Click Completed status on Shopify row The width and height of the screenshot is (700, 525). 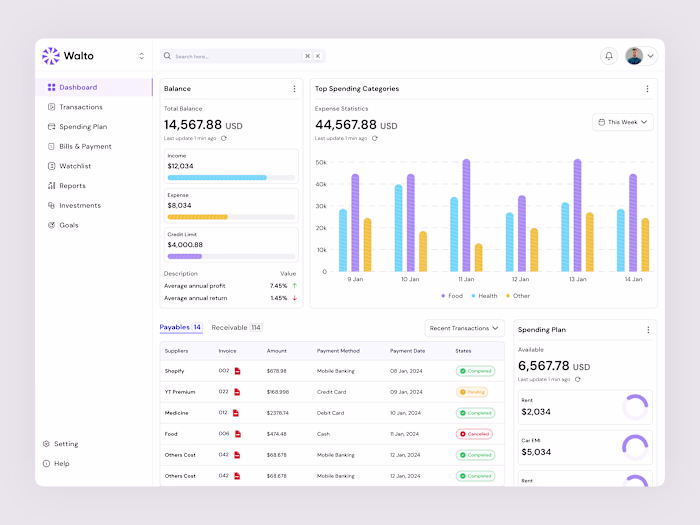click(475, 371)
